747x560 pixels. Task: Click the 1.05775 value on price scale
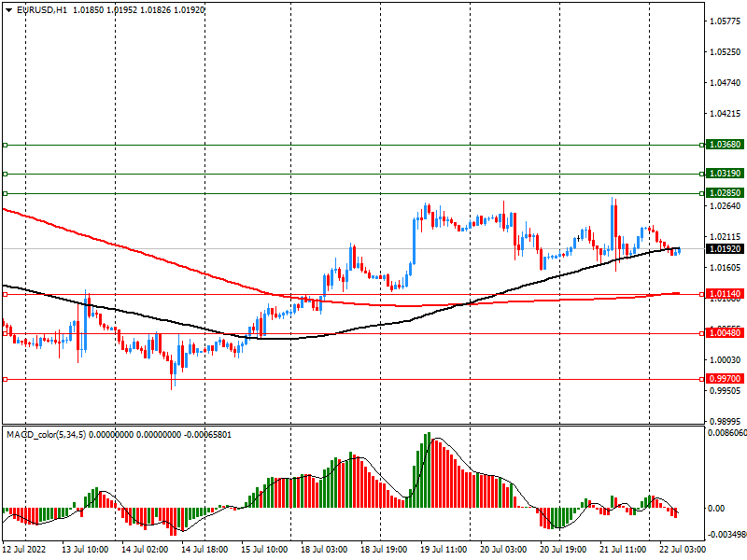[725, 21]
